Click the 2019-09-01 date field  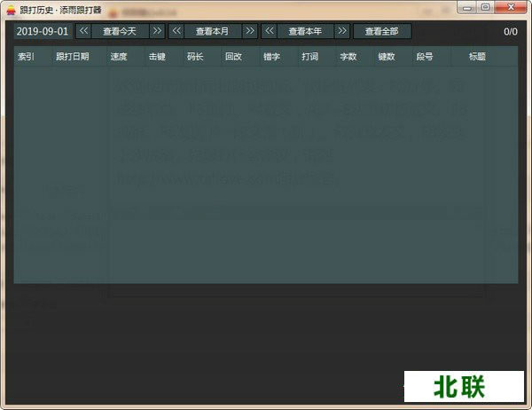pyautogui.click(x=43, y=31)
